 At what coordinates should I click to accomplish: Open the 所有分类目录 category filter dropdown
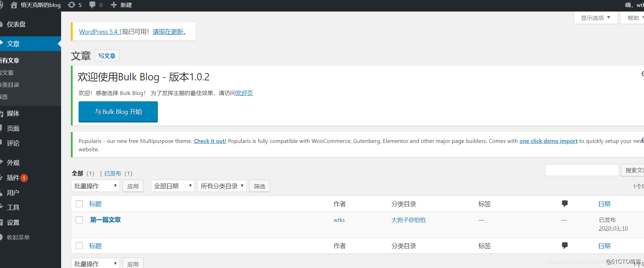[222, 186]
